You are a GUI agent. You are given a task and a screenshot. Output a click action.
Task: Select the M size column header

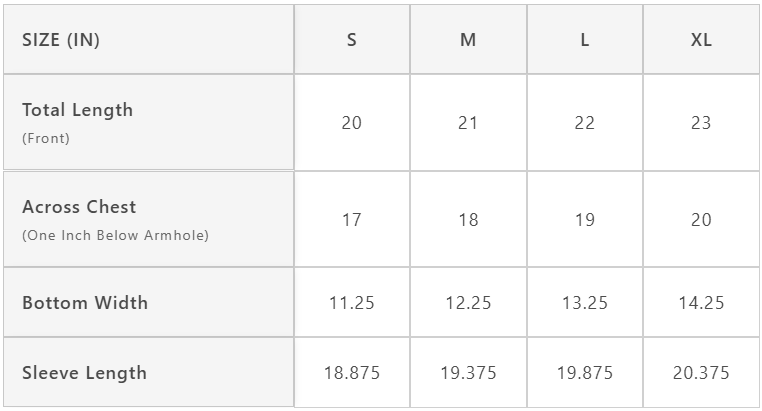coord(468,40)
